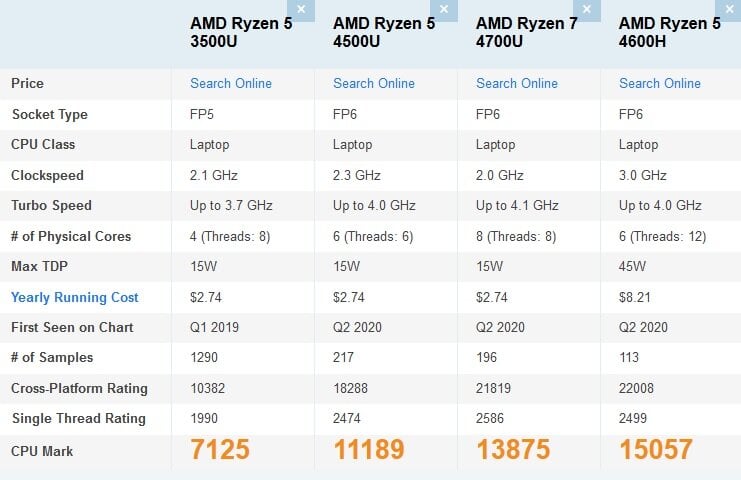Follow Search Online link under Ryzen 7 4700U
741x480 pixels.
[517, 84]
